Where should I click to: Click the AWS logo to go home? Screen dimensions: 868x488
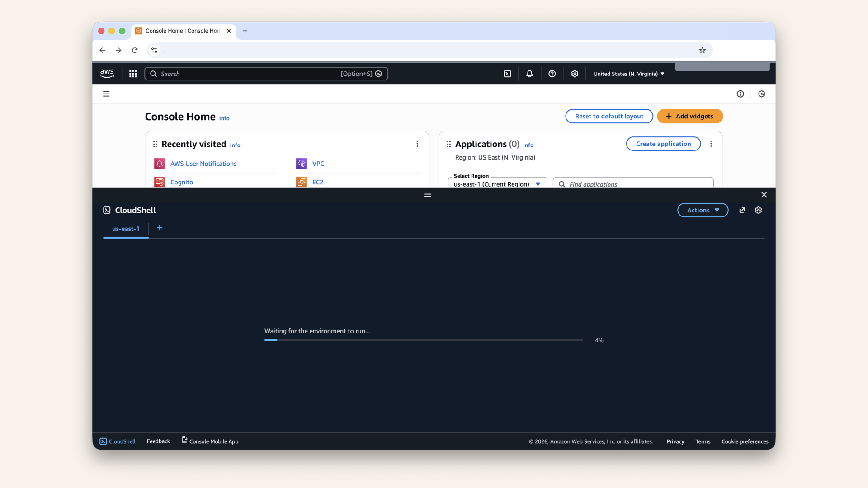[x=107, y=73]
